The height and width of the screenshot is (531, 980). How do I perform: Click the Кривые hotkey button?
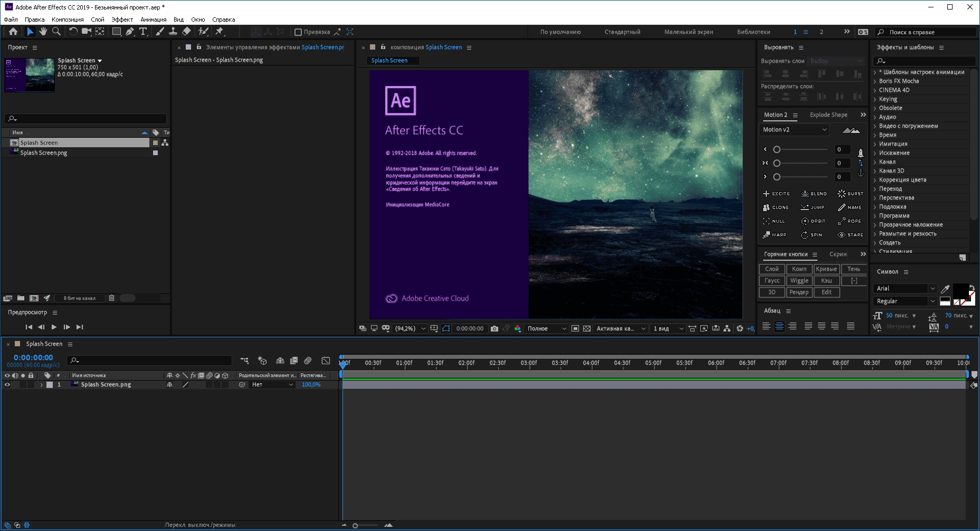(826, 269)
